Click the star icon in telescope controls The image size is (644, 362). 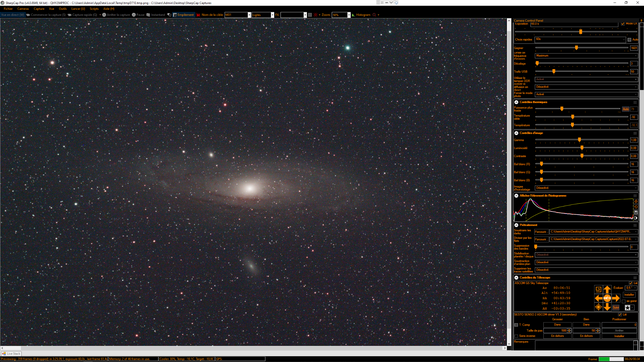pyautogui.click(x=627, y=308)
